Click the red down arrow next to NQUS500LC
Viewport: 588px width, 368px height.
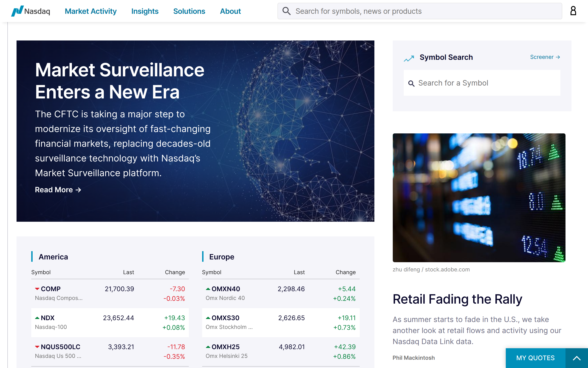[x=37, y=347]
